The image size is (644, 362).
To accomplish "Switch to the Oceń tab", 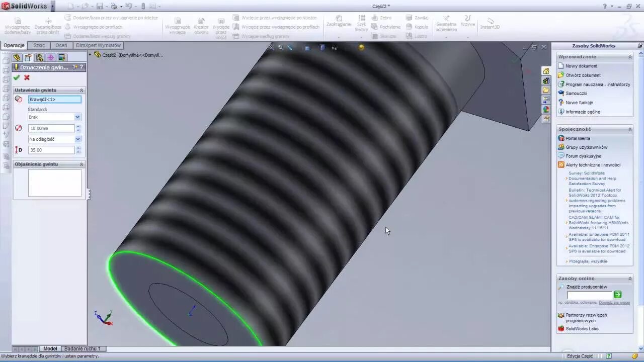I will [61, 45].
